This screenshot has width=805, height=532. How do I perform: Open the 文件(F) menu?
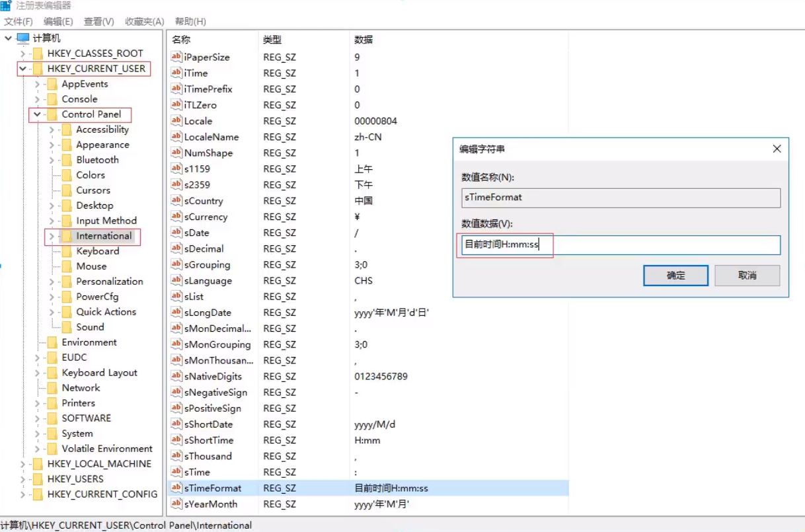click(x=19, y=22)
